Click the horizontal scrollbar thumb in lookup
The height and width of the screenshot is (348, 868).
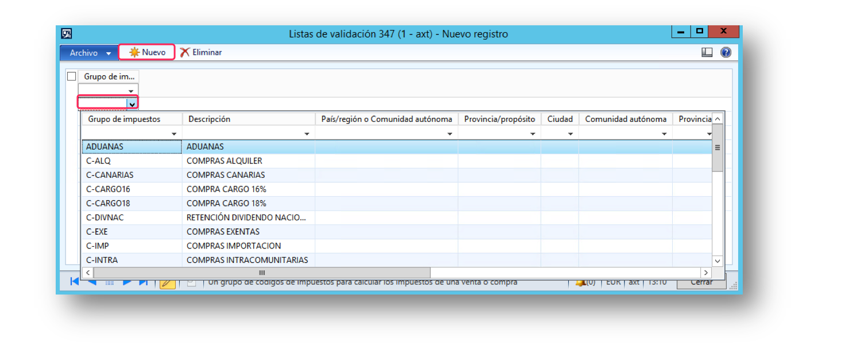click(262, 272)
